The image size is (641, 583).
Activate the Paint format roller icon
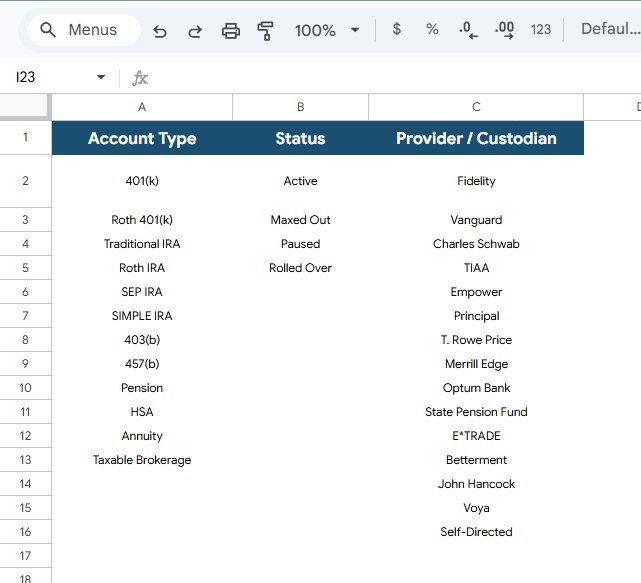coord(265,31)
